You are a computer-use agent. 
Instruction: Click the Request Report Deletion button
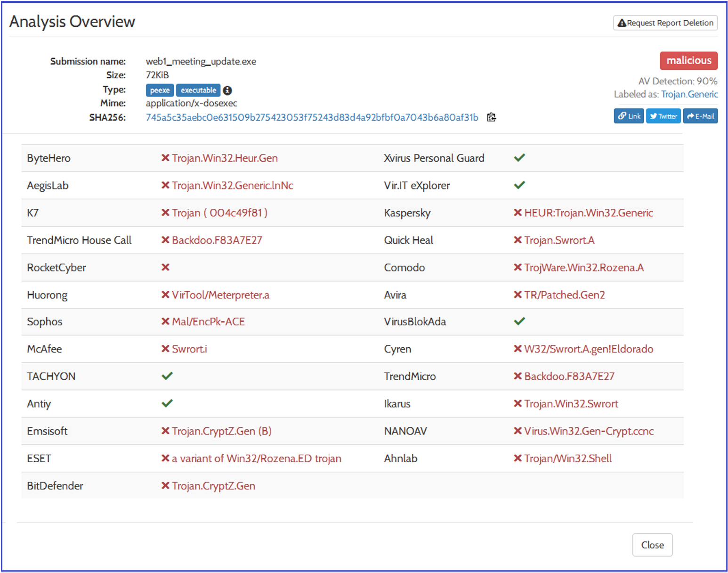tap(665, 23)
